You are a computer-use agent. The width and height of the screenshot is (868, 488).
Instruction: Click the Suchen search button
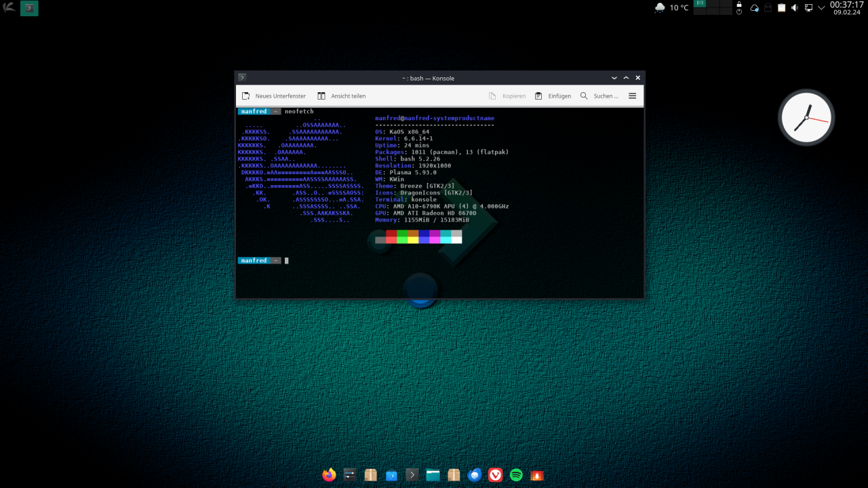(x=599, y=96)
